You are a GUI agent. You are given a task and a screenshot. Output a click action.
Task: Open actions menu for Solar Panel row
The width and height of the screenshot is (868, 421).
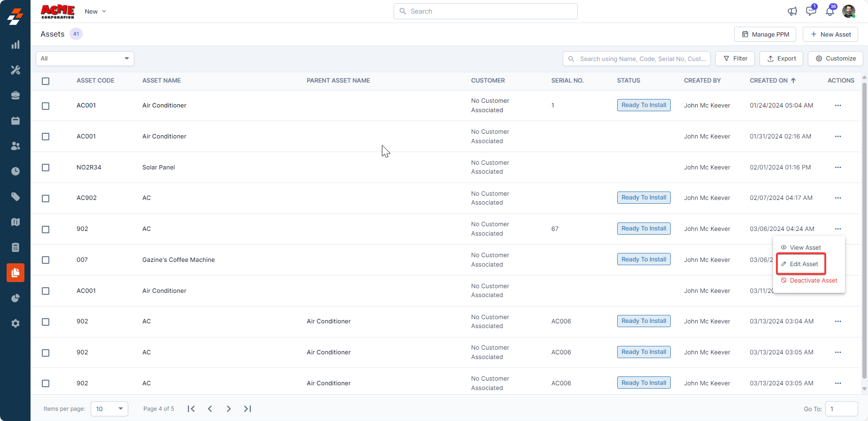837,168
